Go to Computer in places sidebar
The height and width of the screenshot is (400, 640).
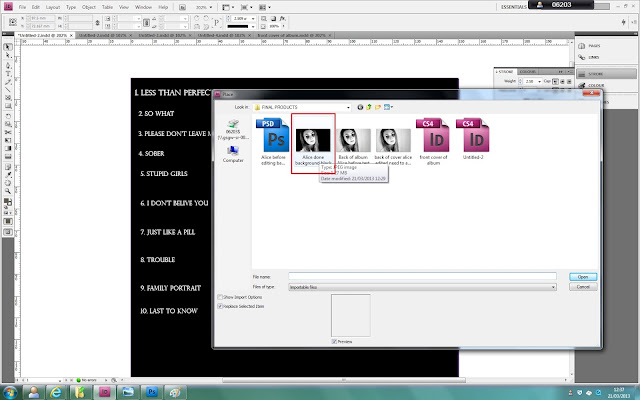pyautogui.click(x=233, y=155)
